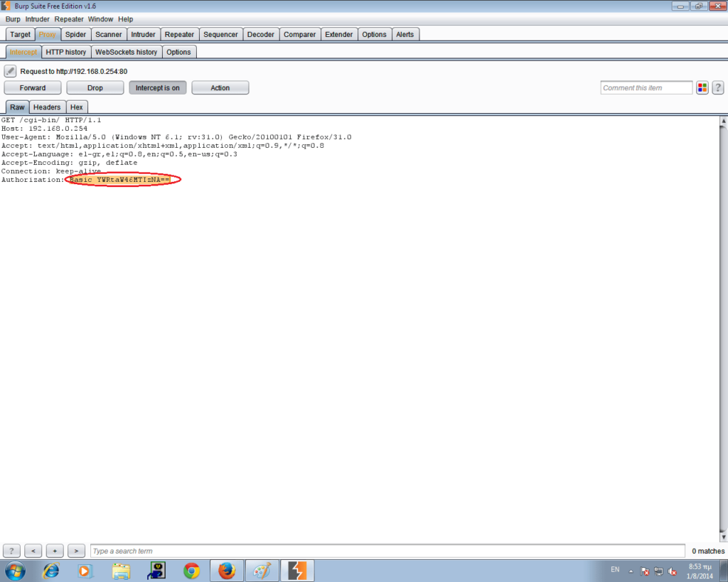
Task: Switch to Paint taskbar window
Action: [x=262, y=571]
